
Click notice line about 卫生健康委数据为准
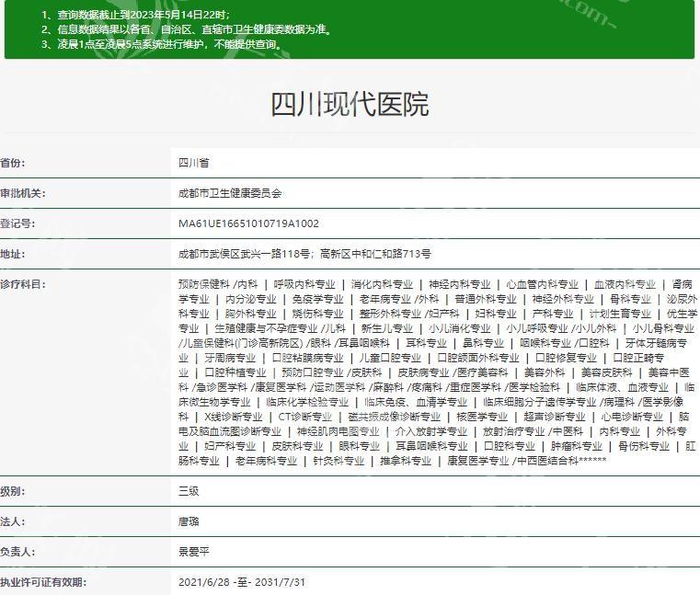[187, 29]
